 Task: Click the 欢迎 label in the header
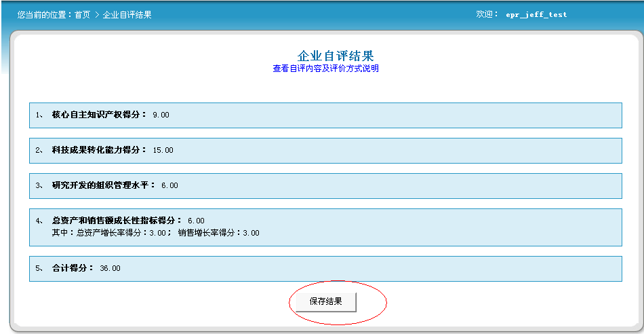point(487,14)
